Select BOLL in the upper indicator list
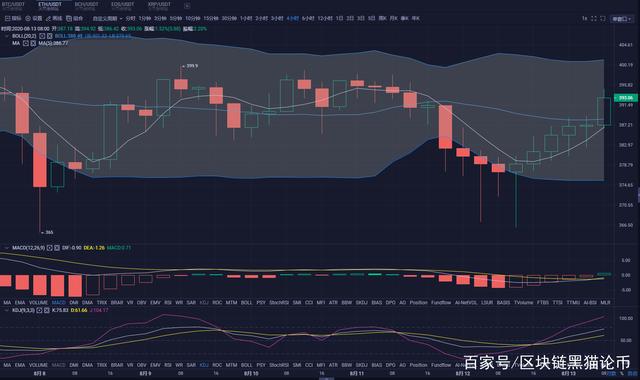 (247, 302)
